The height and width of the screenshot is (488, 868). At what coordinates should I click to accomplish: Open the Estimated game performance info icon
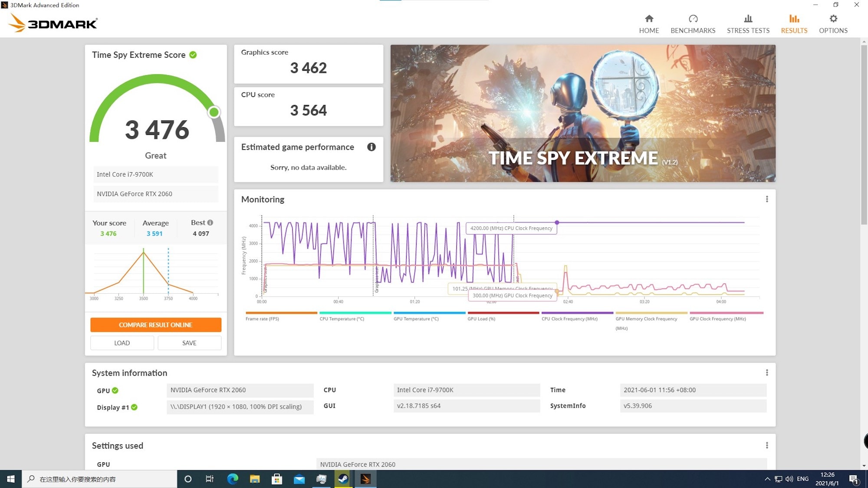371,147
